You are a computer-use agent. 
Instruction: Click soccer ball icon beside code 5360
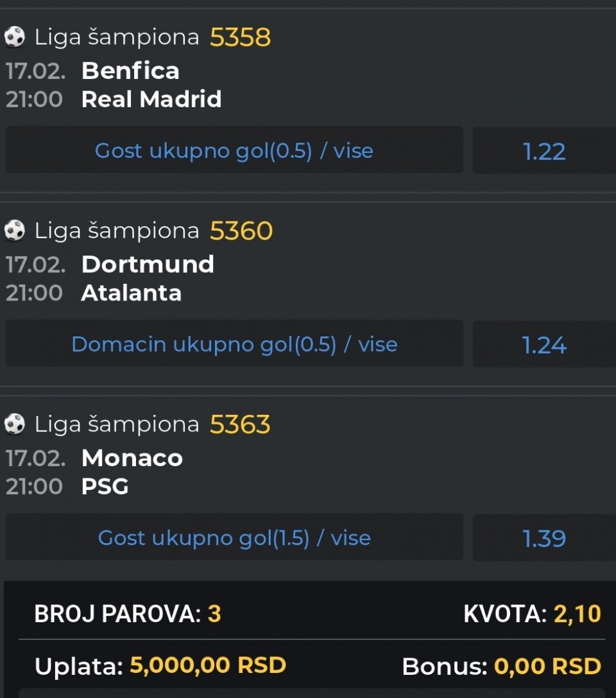pyautogui.click(x=14, y=231)
